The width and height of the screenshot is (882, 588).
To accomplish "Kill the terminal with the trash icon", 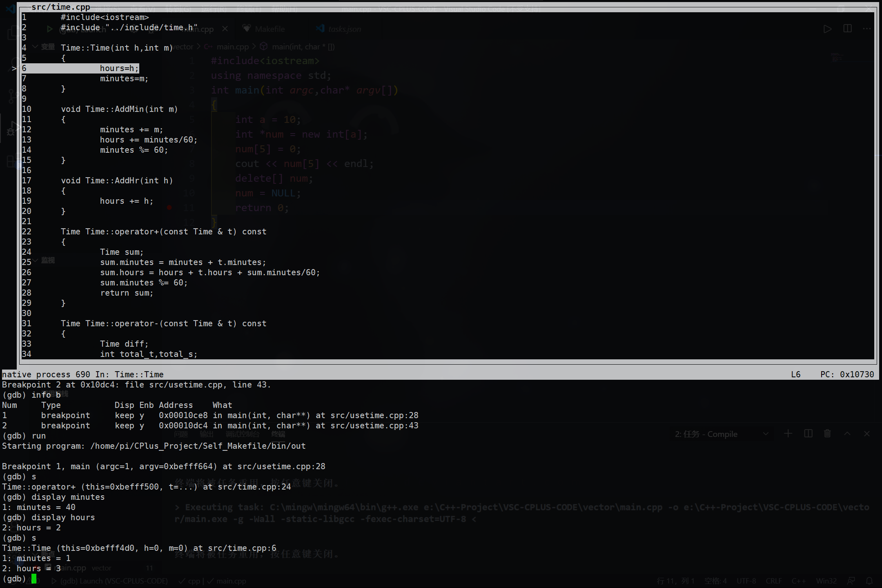I will (x=827, y=434).
